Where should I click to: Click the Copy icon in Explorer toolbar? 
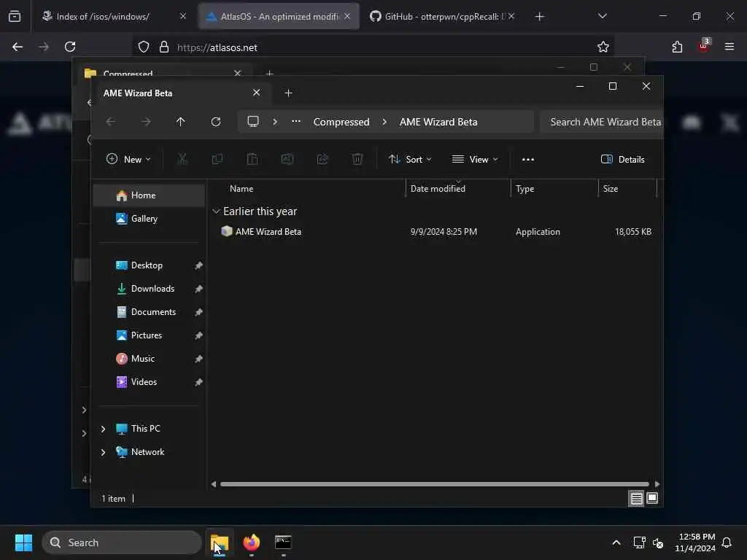point(217,159)
